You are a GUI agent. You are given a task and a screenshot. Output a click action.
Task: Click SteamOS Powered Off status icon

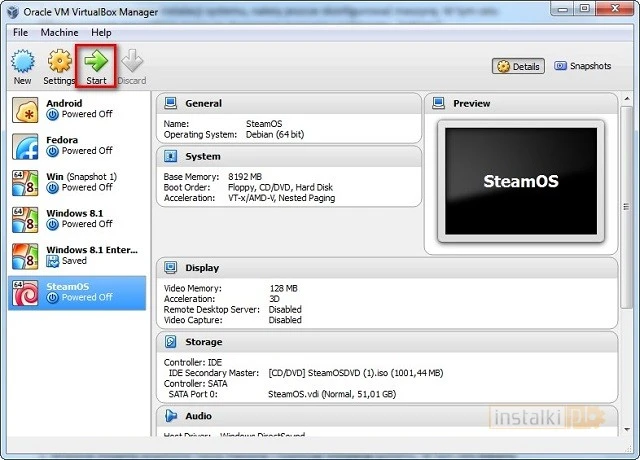[52, 298]
